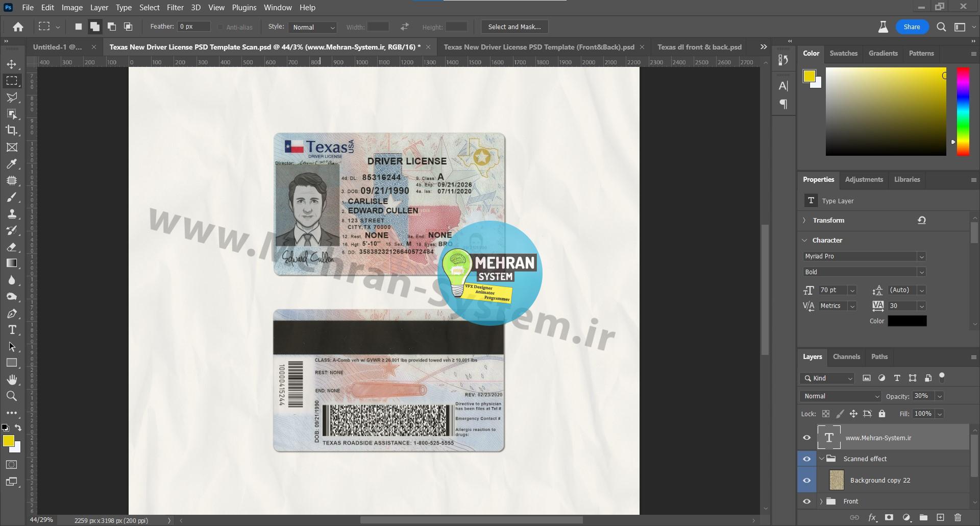Toggle Anti-alias checkbox
The image size is (980, 526).
click(220, 27)
